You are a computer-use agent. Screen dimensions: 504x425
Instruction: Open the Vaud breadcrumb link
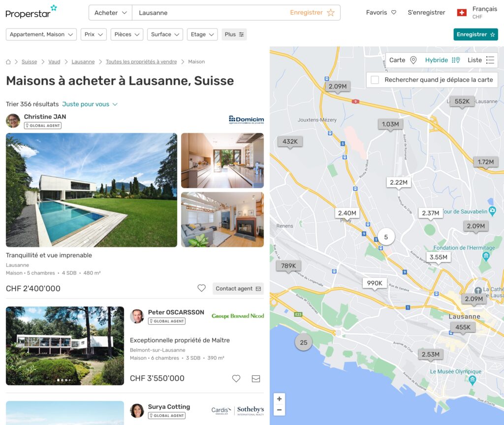pyautogui.click(x=54, y=61)
